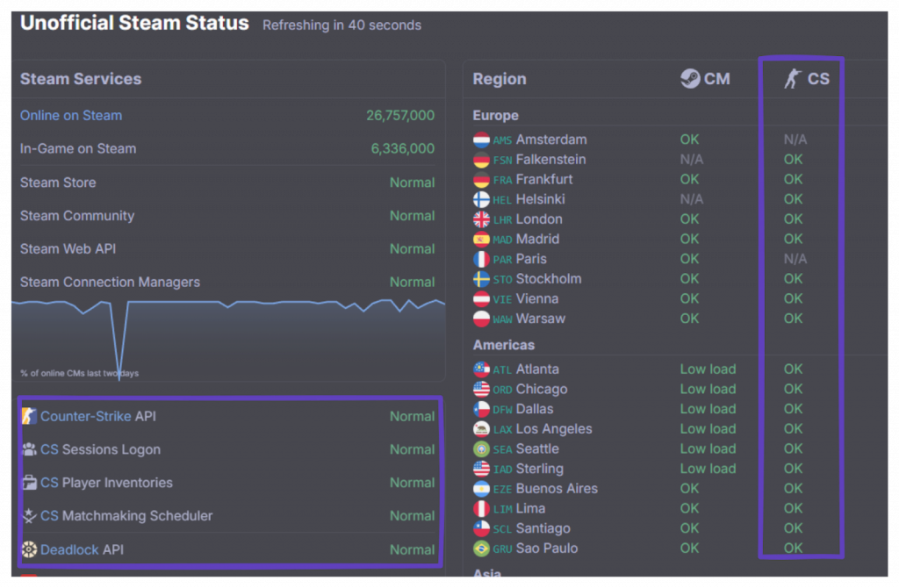Click the CS link in Matchmaking Scheduler row
899x588 pixels.
coord(49,516)
